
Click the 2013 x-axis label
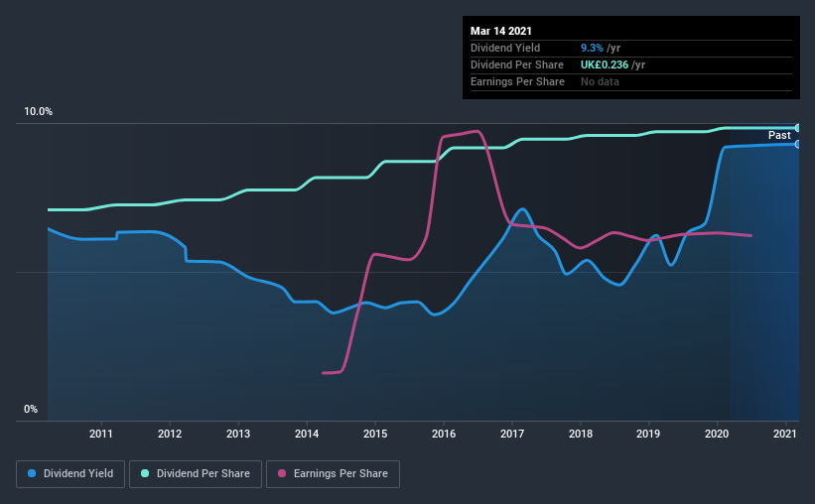click(238, 434)
